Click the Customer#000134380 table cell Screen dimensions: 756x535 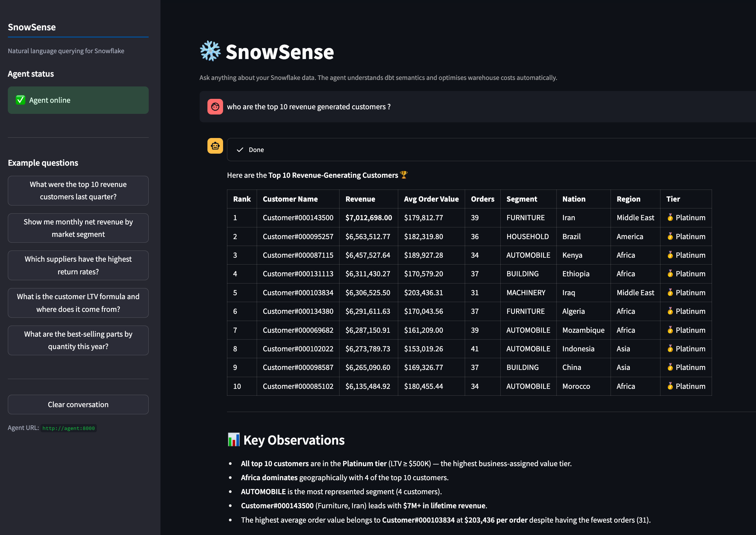[298, 311]
